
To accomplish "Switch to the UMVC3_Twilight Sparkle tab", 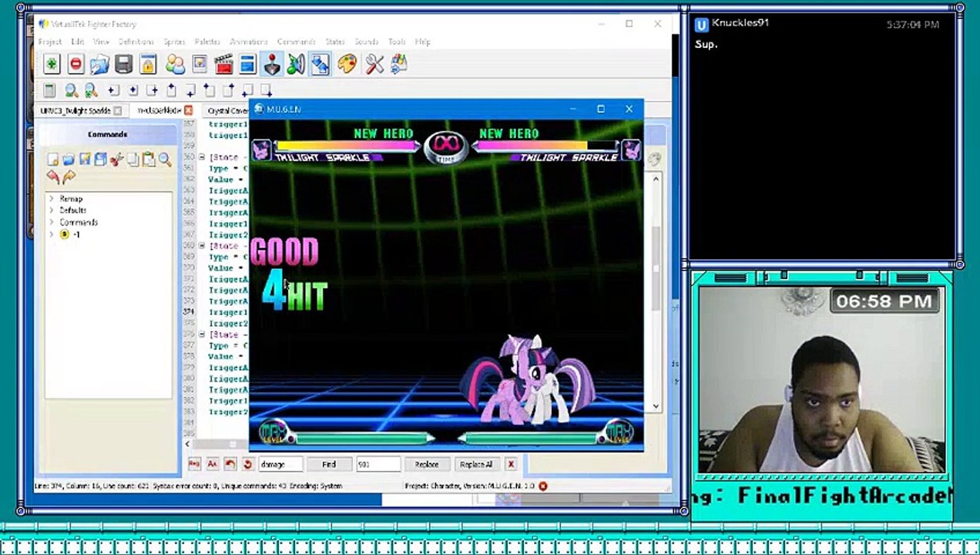I will coord(76,111).
